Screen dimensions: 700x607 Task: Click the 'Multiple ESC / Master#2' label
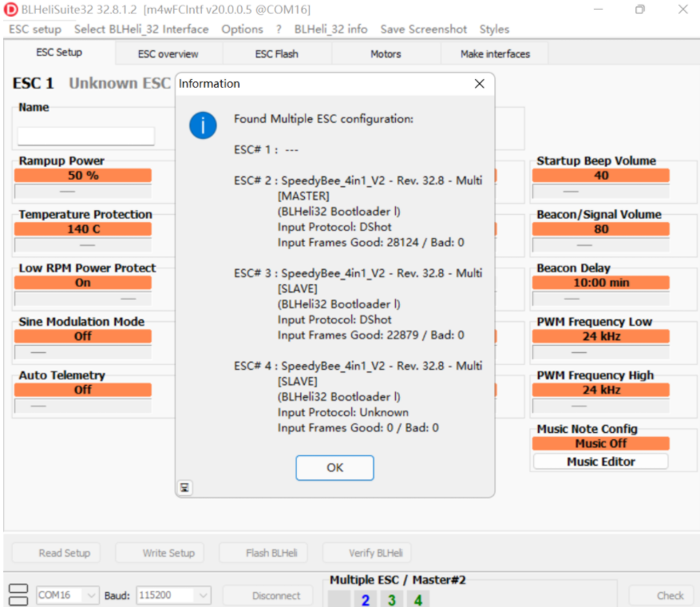coord(397,580)
